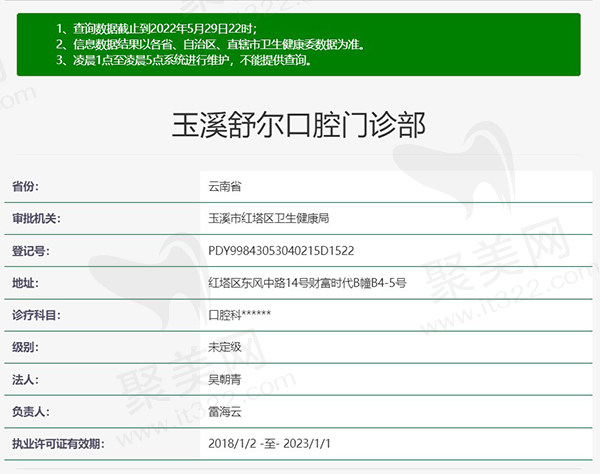Click the 诊疗科目 label
600x474 pixels.
coord(36,315)
